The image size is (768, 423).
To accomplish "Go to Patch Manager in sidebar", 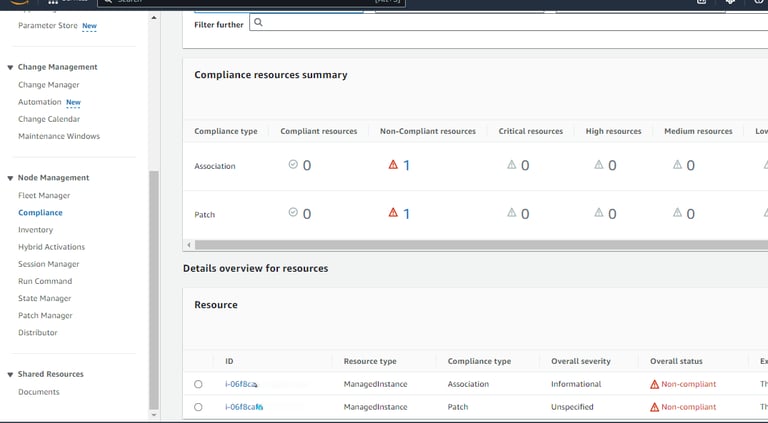I will (x=45, y=315).
